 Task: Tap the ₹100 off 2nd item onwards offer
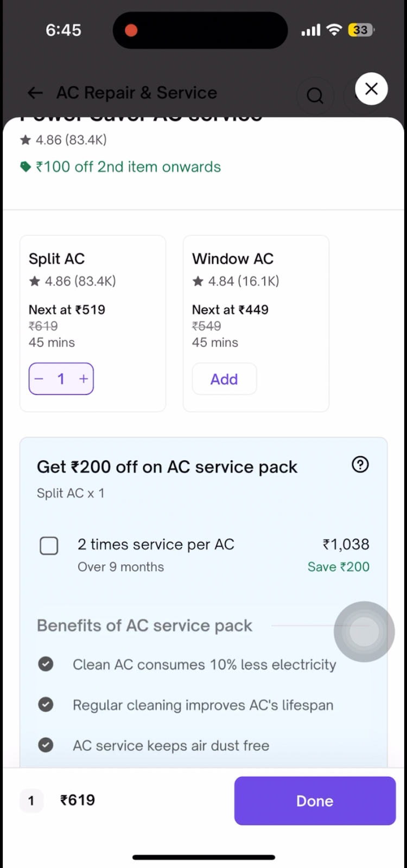coord(128,167)
